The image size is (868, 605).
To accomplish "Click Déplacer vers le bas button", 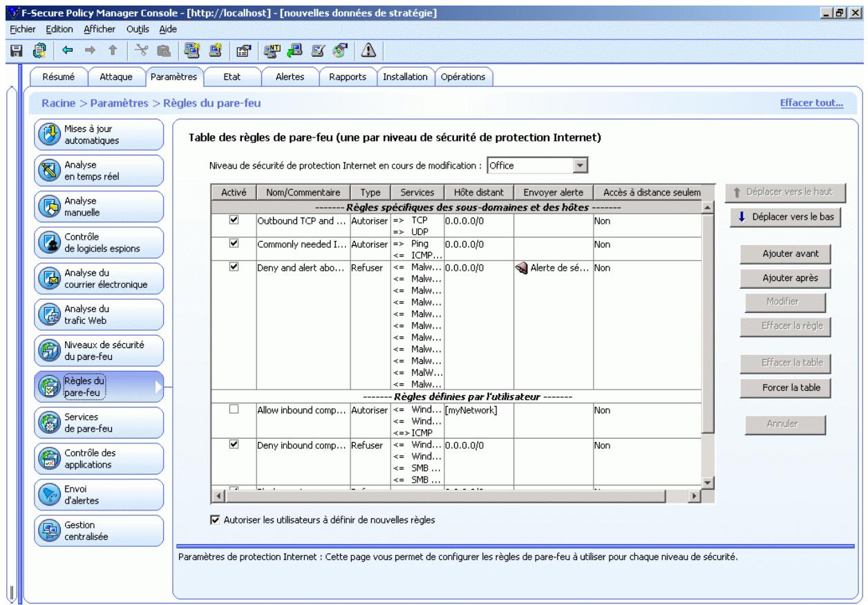I will point(786,217).
